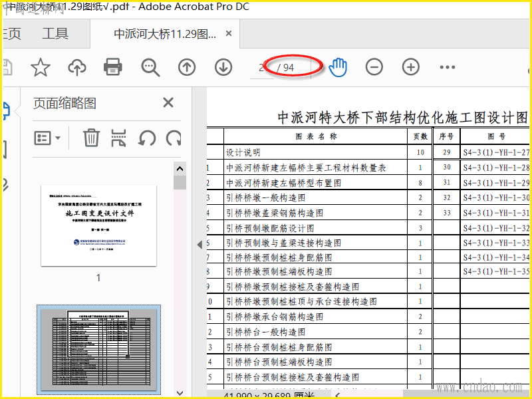Select the page 1 thumbnail

pos(98,225)
